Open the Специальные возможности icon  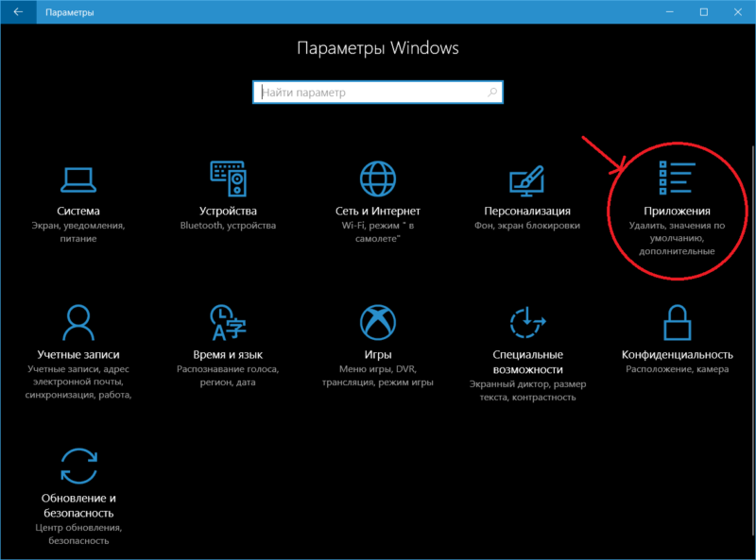[x=527, y=322]
